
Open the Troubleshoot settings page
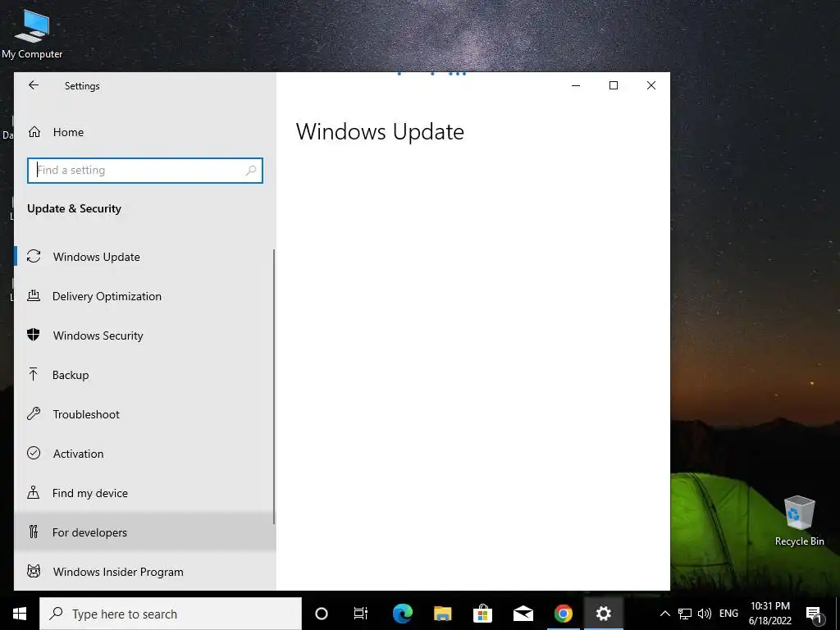[x=144, y=414]
